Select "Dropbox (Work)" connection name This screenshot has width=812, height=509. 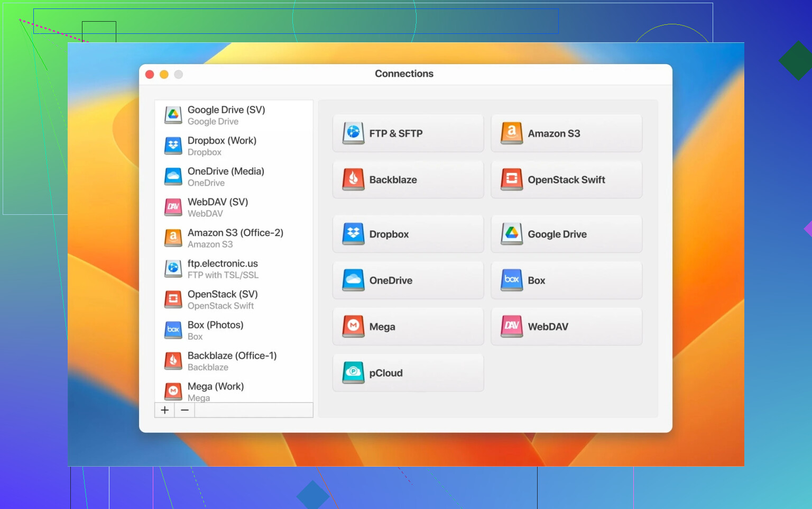point(222,140)
